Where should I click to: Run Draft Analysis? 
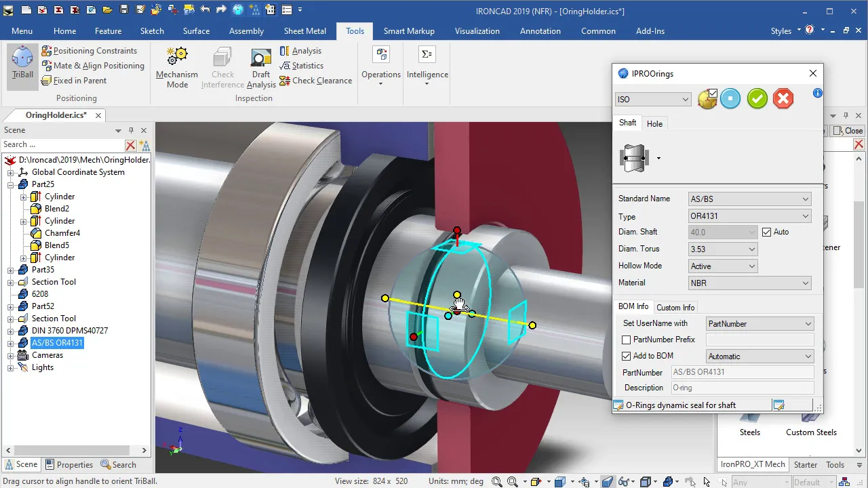(261, 68)
